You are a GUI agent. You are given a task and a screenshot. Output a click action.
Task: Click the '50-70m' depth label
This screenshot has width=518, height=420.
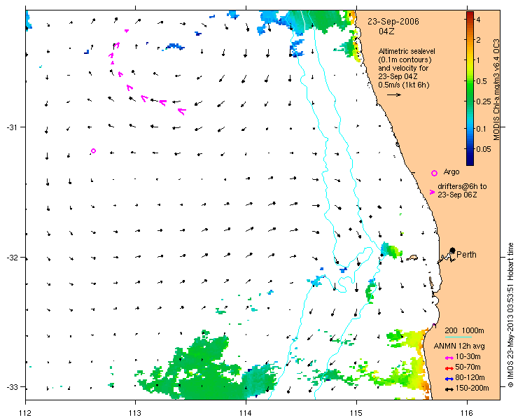pos(468,367)
